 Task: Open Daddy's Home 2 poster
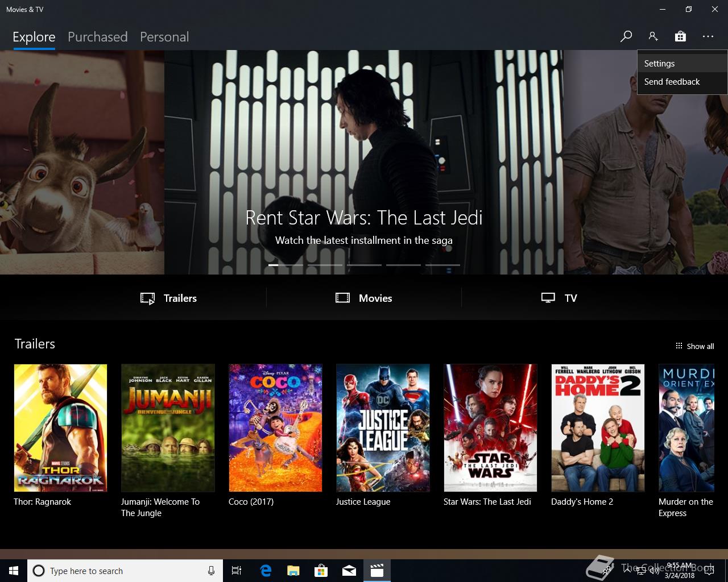[x=598, y=428]
